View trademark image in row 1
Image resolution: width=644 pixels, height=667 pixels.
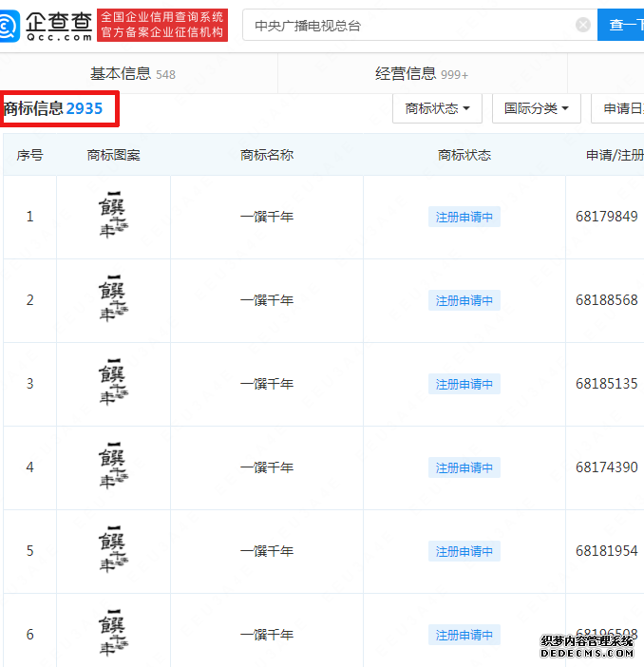(113, 216)
